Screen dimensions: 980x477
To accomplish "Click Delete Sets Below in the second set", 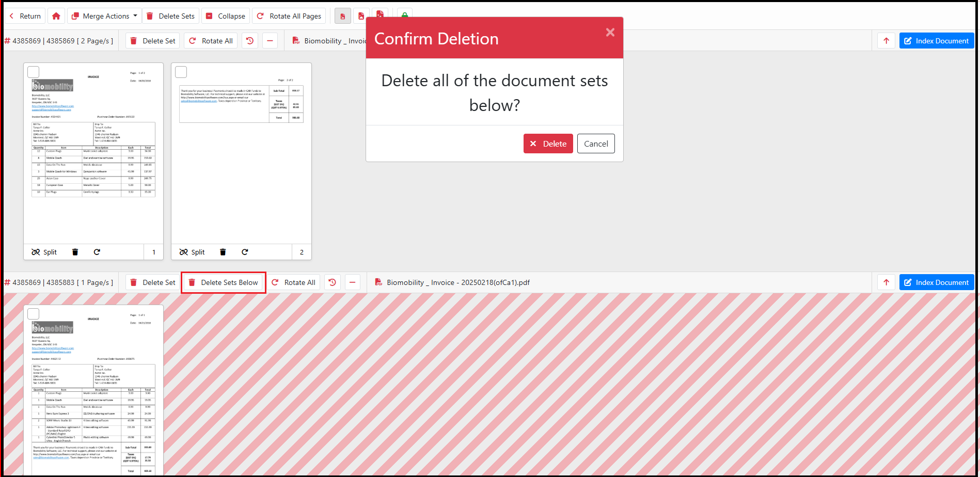I will tap(224, 282).
